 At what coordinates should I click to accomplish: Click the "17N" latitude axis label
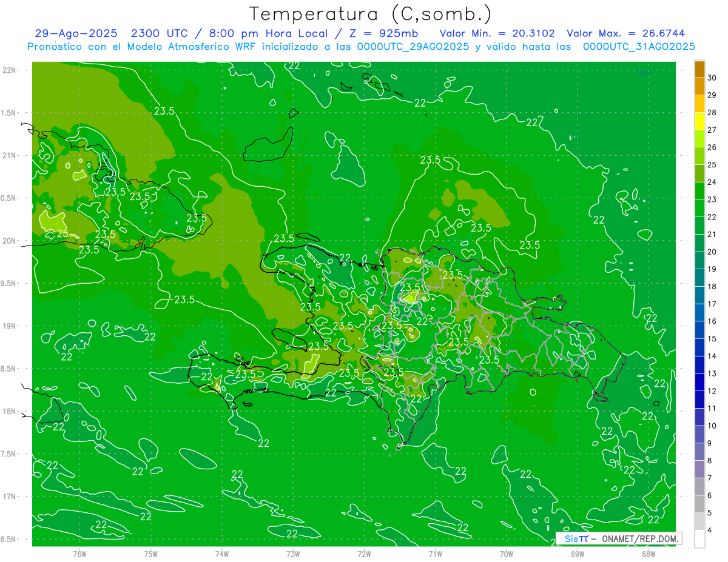(x=9, y=497)
